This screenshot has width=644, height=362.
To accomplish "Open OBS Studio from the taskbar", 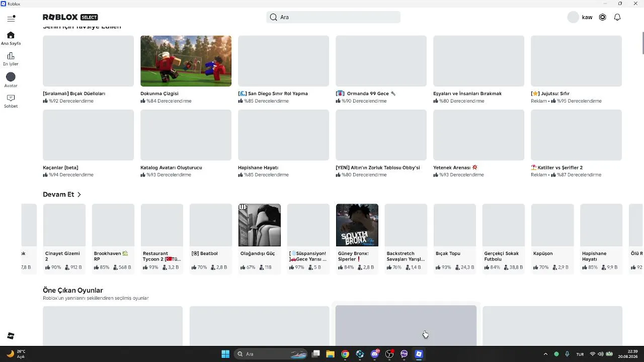I will tap(389, 354).
